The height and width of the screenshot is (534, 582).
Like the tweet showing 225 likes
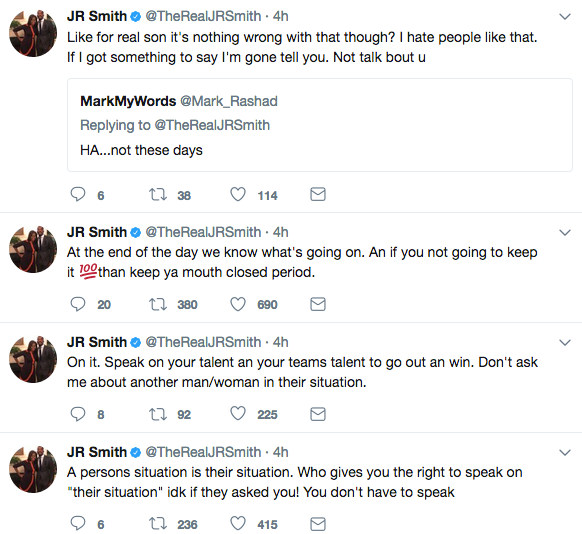pyautogui.click(x=238, y=413)
